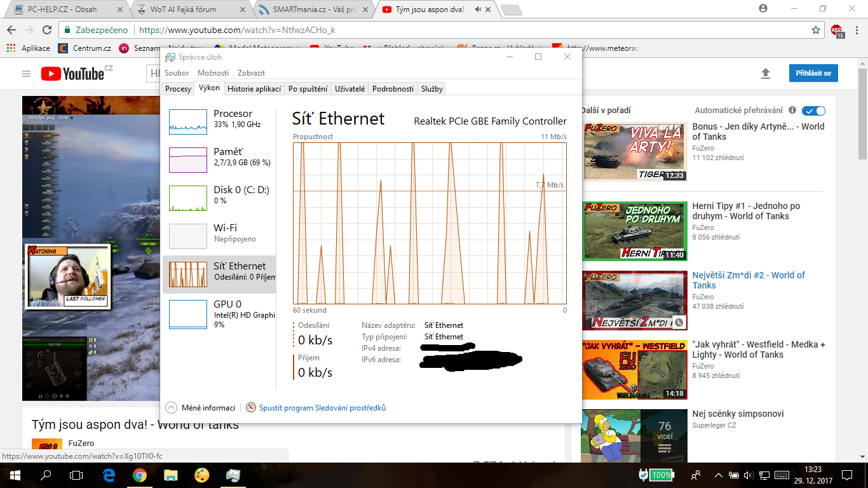This screenshot has height=488, width=868.
Task: Click the Ethernet throughput graph
Action: [x=430, y=223]
